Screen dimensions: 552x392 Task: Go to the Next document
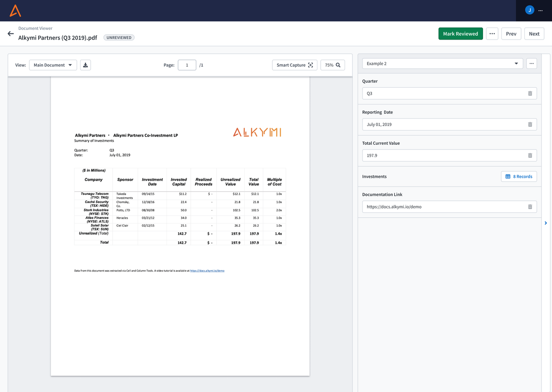click(534, 34)
